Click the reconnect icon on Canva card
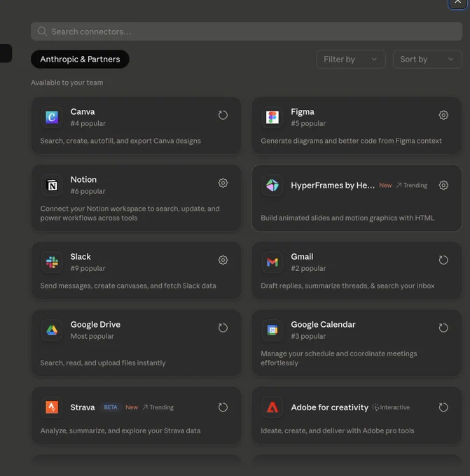 click(x=223, y=115)
